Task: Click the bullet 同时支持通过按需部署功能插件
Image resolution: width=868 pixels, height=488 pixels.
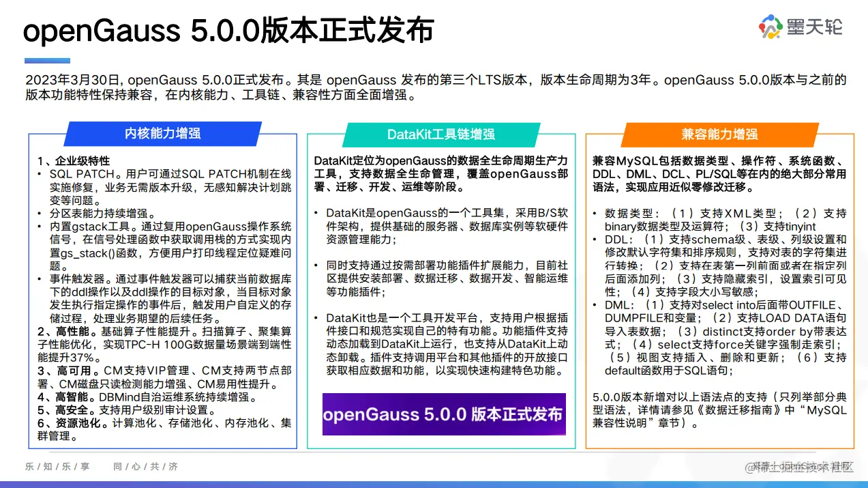Action: (441, 278)
